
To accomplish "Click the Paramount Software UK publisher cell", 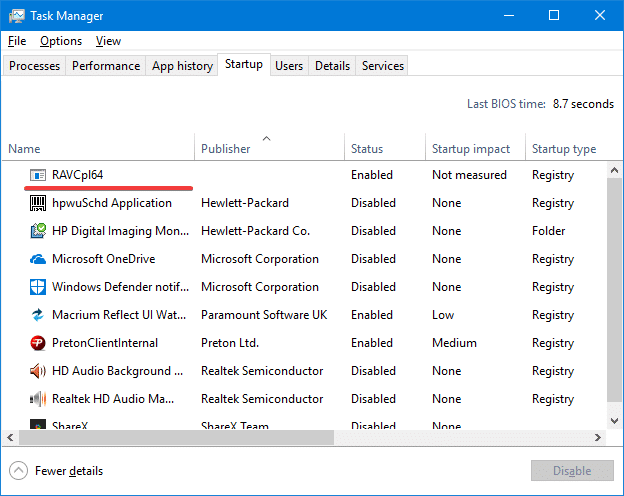I will pyautogui.click(x=264, y=315).
